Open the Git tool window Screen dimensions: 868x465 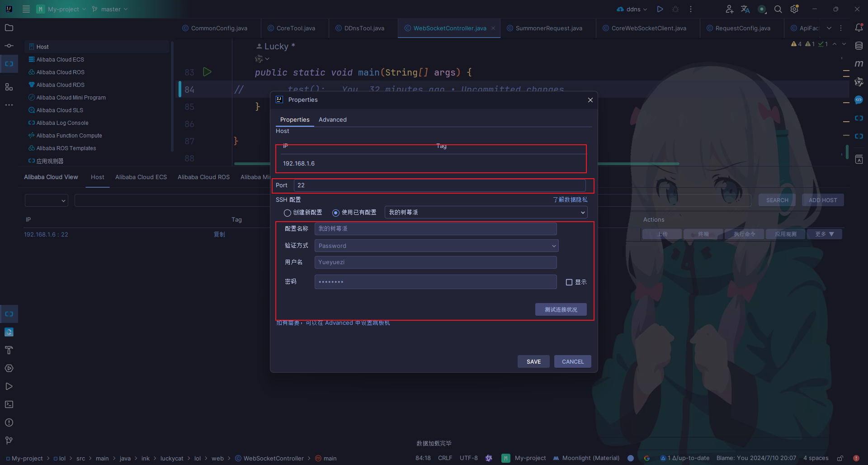click(x=9, y=441)
